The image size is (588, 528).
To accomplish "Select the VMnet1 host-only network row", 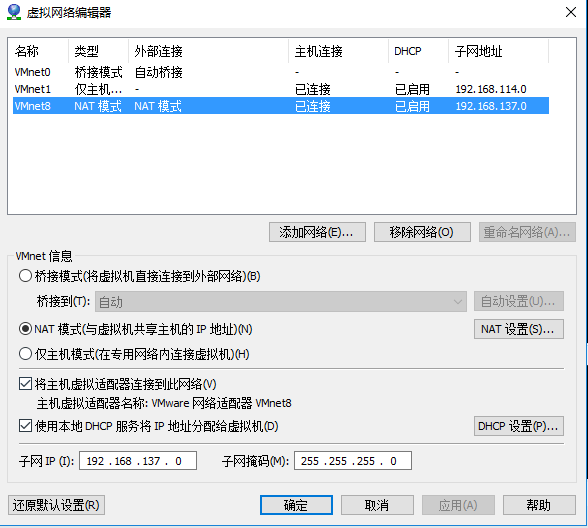I will pyautogui.click(x=281, y=89).
